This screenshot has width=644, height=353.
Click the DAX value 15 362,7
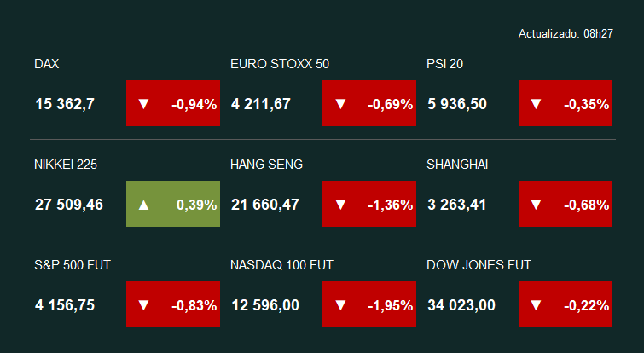pos(65,104)
